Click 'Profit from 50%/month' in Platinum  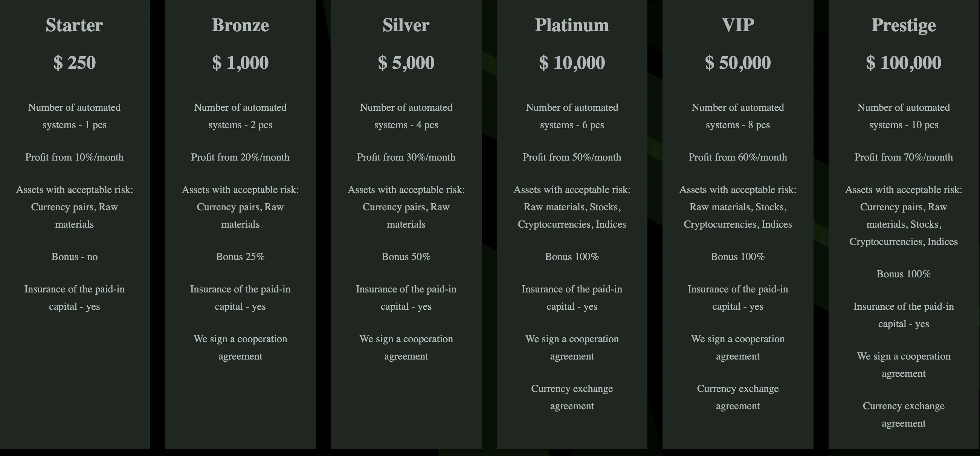[x=572, y=157]
